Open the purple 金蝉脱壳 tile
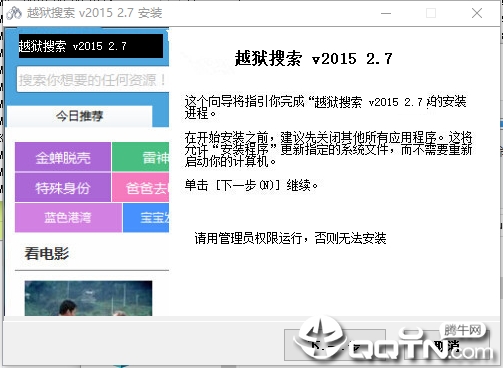This screenshot has width=503, height=368. coord(63,157)
